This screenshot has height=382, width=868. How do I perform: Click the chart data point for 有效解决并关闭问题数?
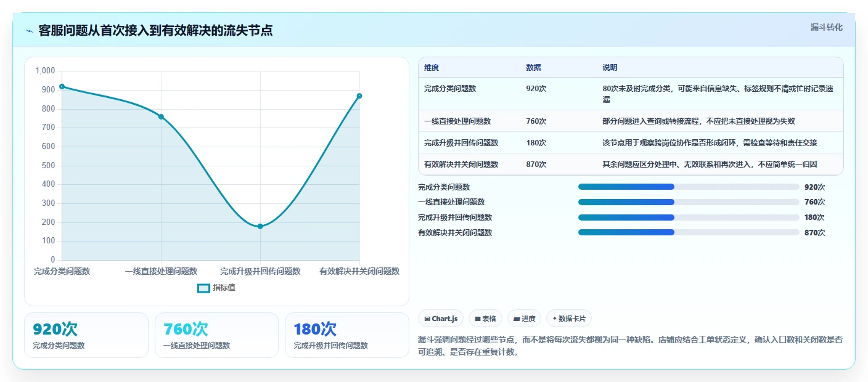coord(359,96)
